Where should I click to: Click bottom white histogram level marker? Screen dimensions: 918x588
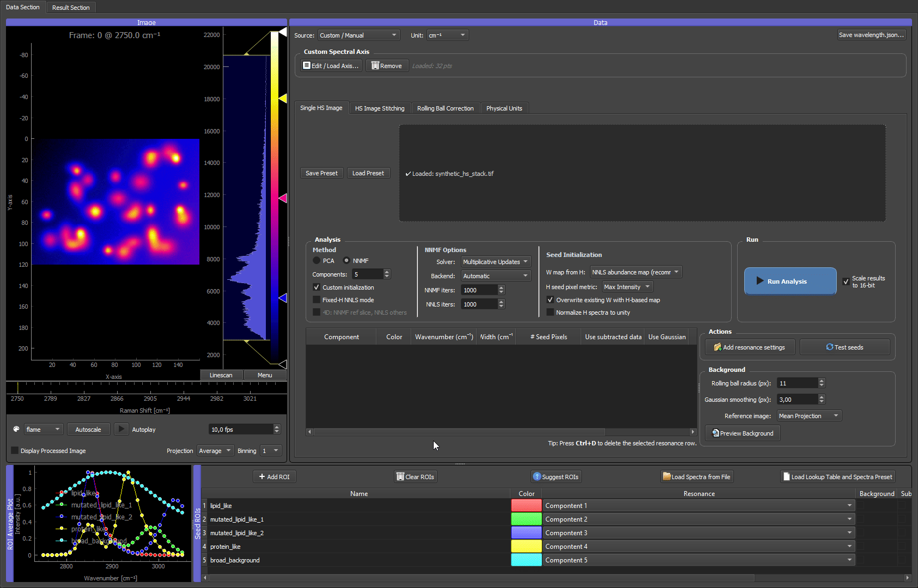click(x=283, y=364)
